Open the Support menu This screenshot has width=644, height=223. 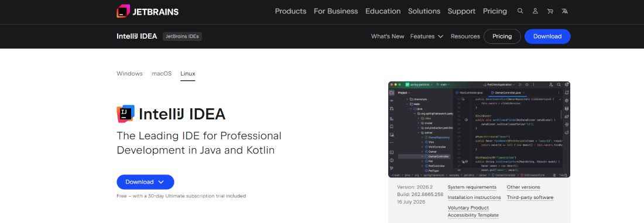(461, 11)
